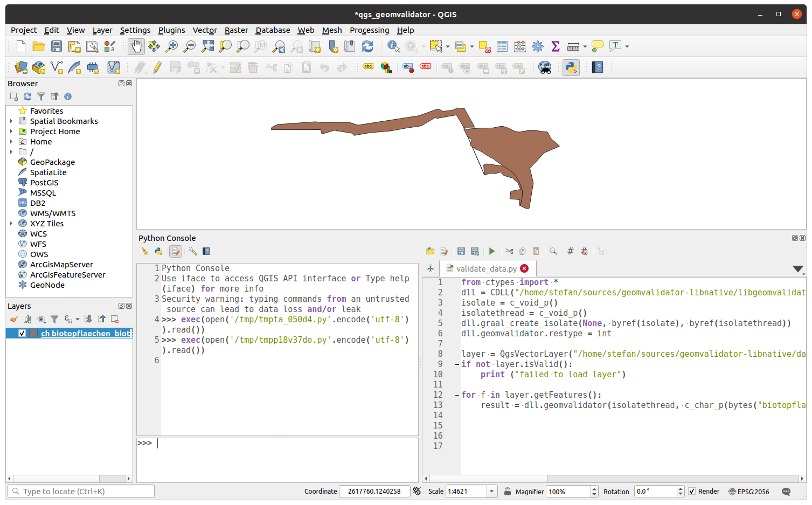Image resolution: width=812 pixels, height=505 pixels.
Task: Toggle extents display next to coordinate box
Action: click(x=417, y=491)
